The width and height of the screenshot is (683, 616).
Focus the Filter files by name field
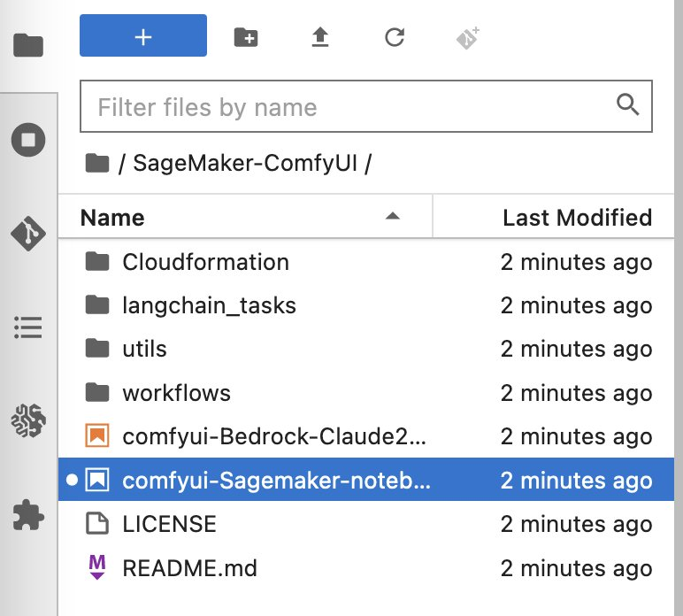point(366,106)
